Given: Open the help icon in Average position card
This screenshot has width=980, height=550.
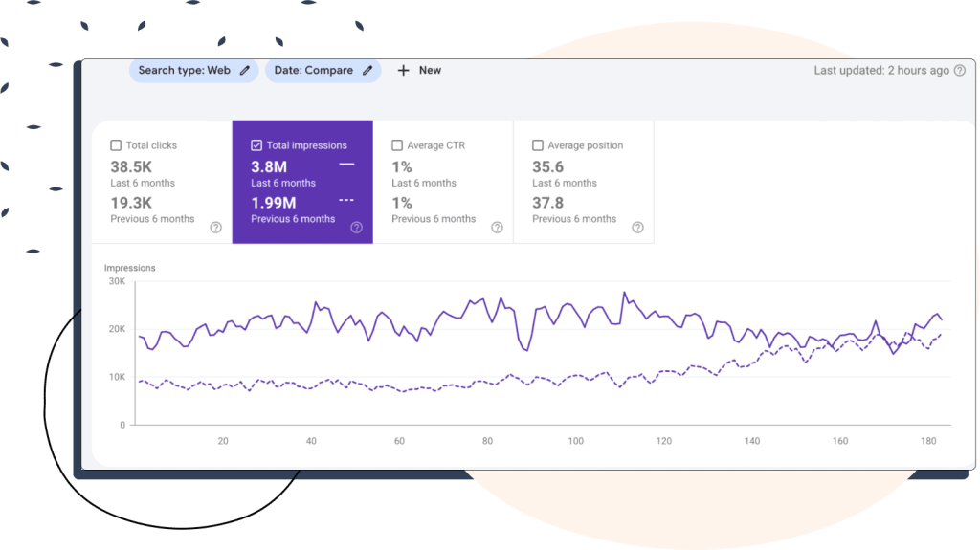Looking at the screenshot, I should tap(637, 228).
